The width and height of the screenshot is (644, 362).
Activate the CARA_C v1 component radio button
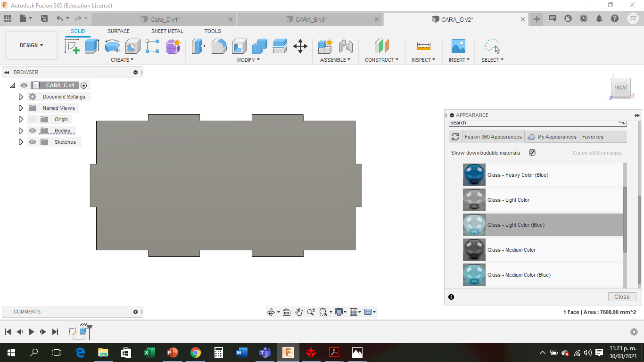pyautogui.click(x=83, y=85)
